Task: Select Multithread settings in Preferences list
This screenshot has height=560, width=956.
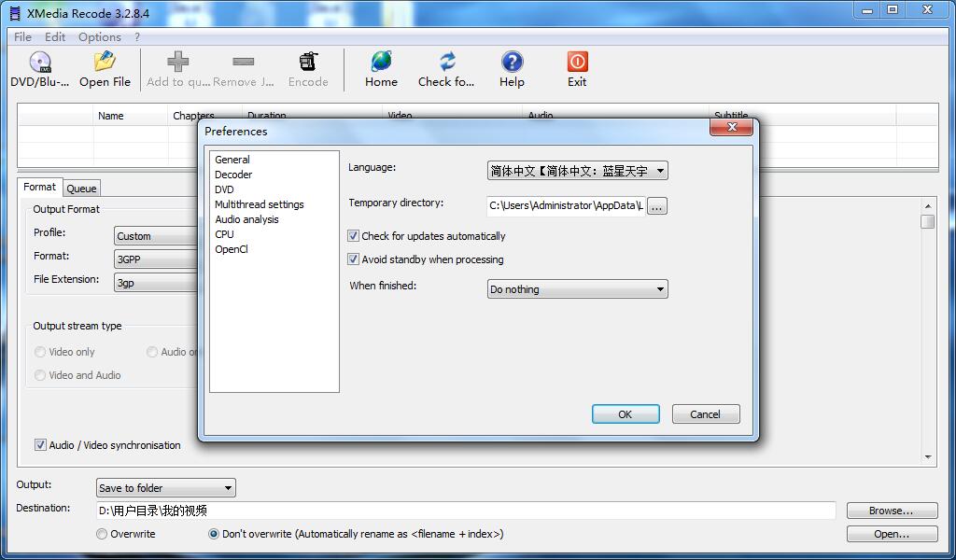Action: coord(260,204)
